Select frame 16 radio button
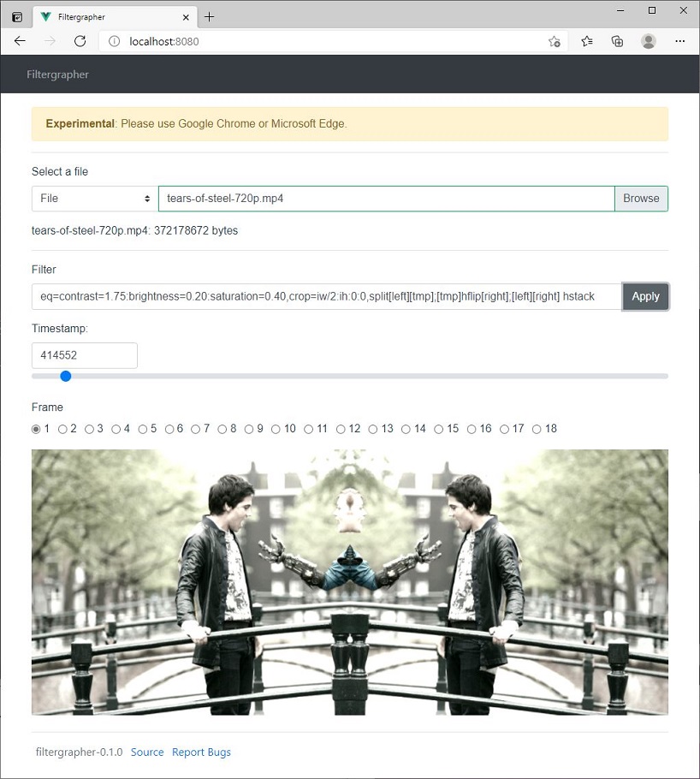The width and height of the screenshot is (700, 779). tap(472, 429)
